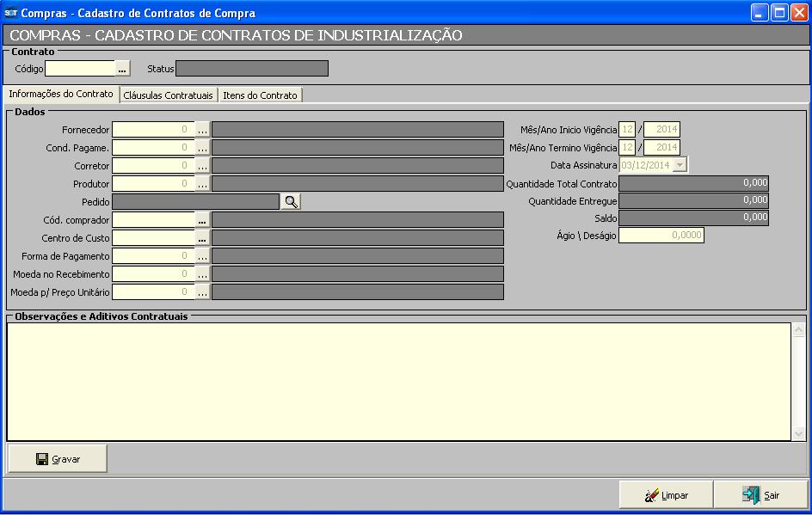Switch to the Cláusulas Contratuais tab
The width and height of the screenshot is (812, 515).
click(168, 95)
